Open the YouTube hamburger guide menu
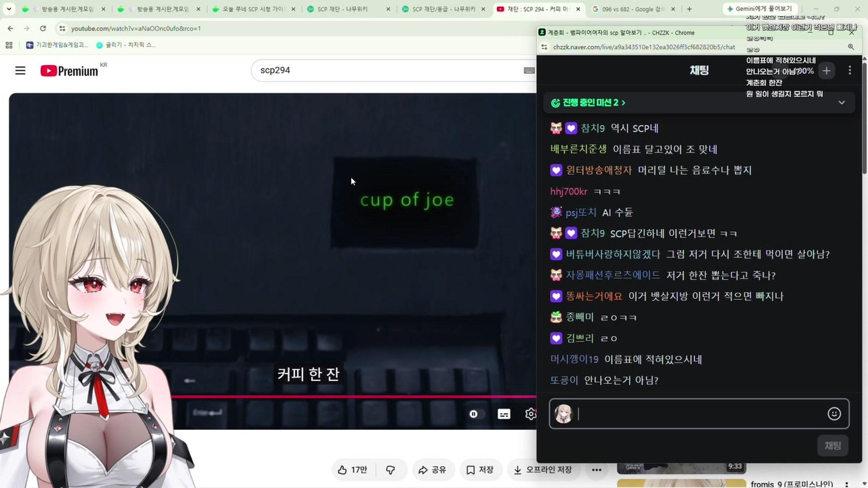Viewport: 868px width, 488px height. (x=20, y=71)
